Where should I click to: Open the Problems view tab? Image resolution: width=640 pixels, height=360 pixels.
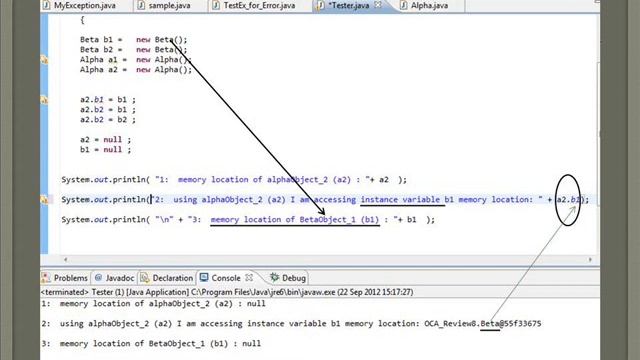(65, 278)
